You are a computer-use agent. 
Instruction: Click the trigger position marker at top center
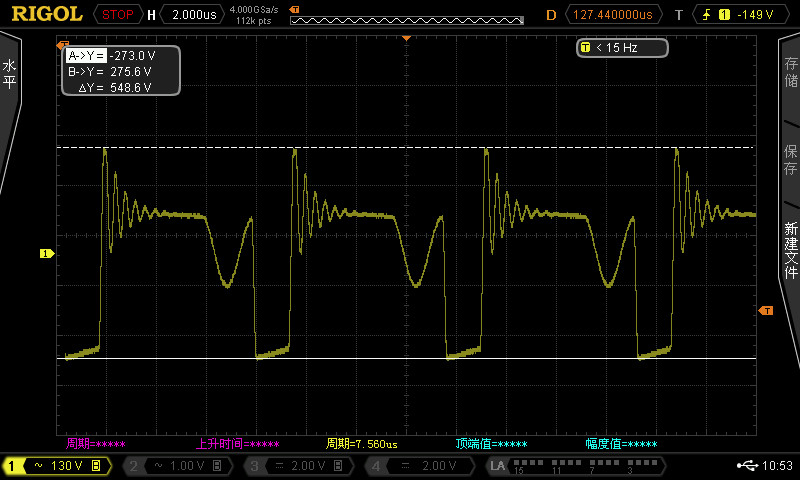(x=407, y=38)
